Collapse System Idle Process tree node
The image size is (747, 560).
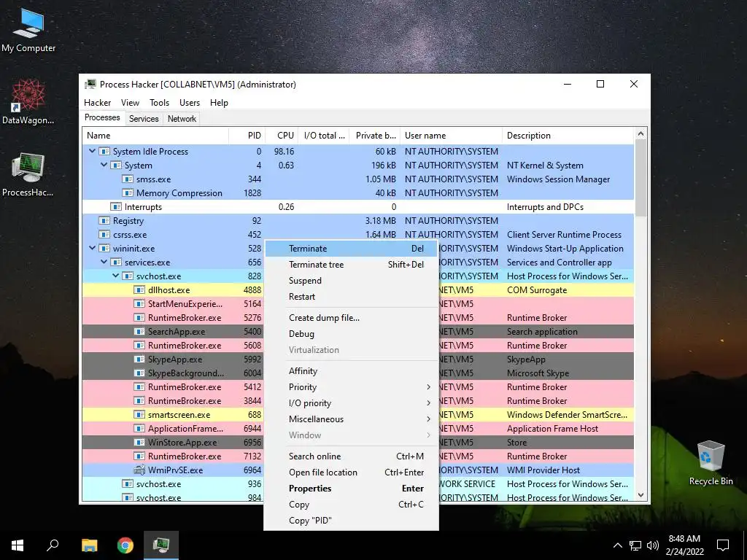tap(93, 151)
